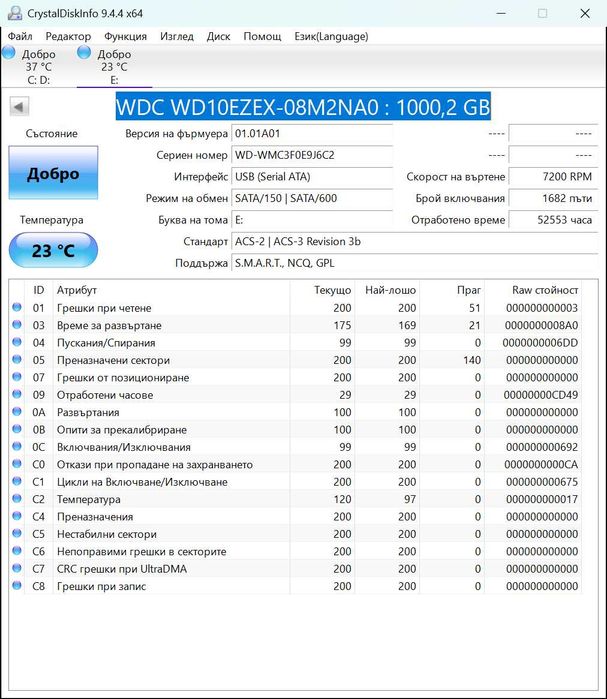Select the C: D: disk status orb

pyautogui.click(x=8, y=53)
